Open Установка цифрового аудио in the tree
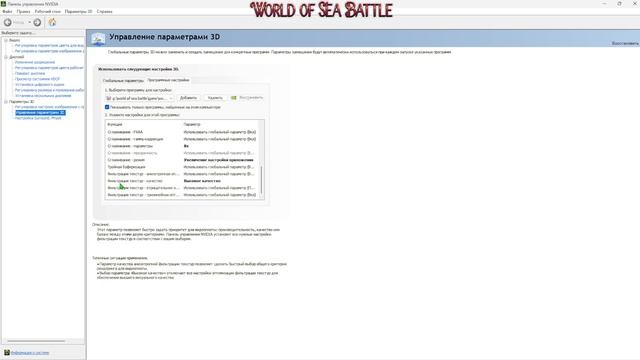 coord(40,84)
